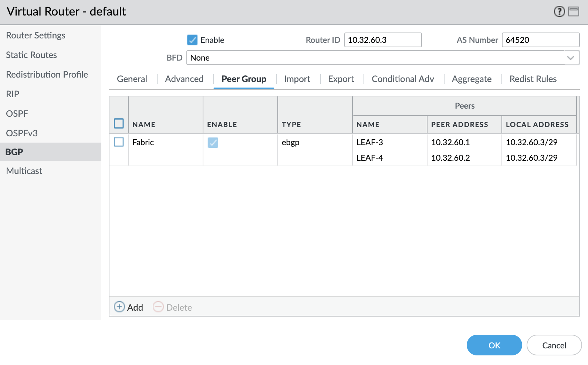Image resolution: width=588 pixels, height=365 pixels.
Task: Focus the AS Number field
Action: pos(540,40)
